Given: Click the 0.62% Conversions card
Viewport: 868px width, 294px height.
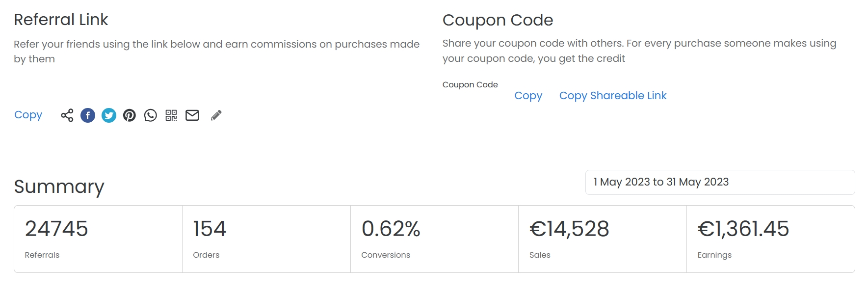Looking at the screenshot, I should [x=434, y=239].
